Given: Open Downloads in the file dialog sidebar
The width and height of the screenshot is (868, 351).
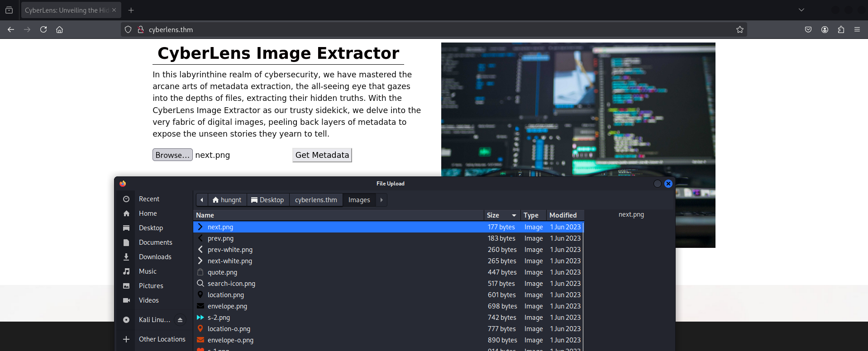Looking at the screenshot, I should point(155,257).
